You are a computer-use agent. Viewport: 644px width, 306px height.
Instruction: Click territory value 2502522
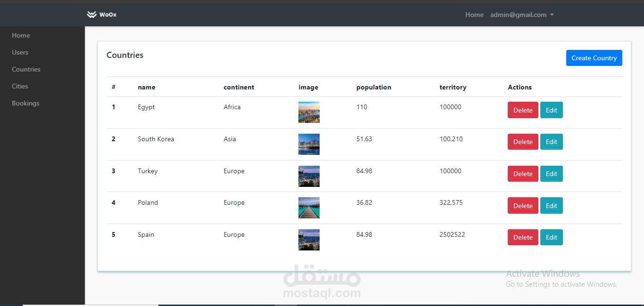[452, 234]
